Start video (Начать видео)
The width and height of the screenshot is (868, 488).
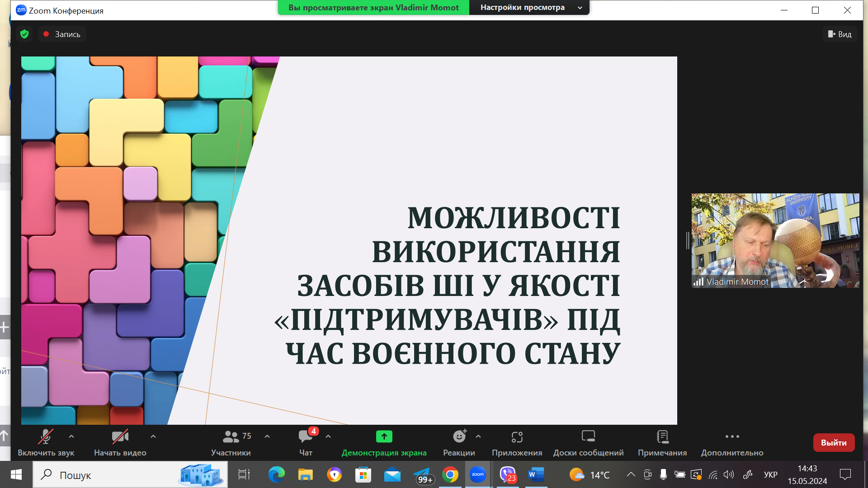click(120, 437)
